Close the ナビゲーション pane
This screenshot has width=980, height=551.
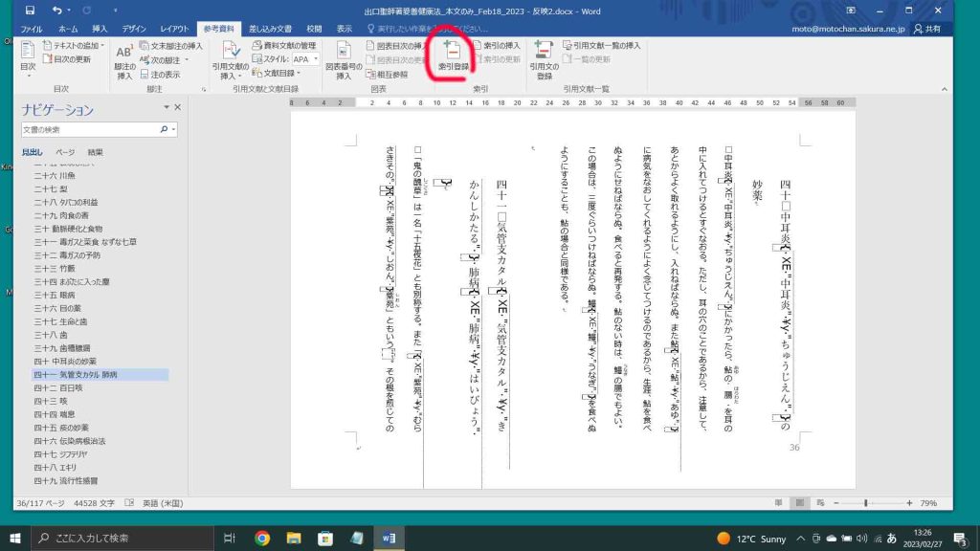[177, 107]
